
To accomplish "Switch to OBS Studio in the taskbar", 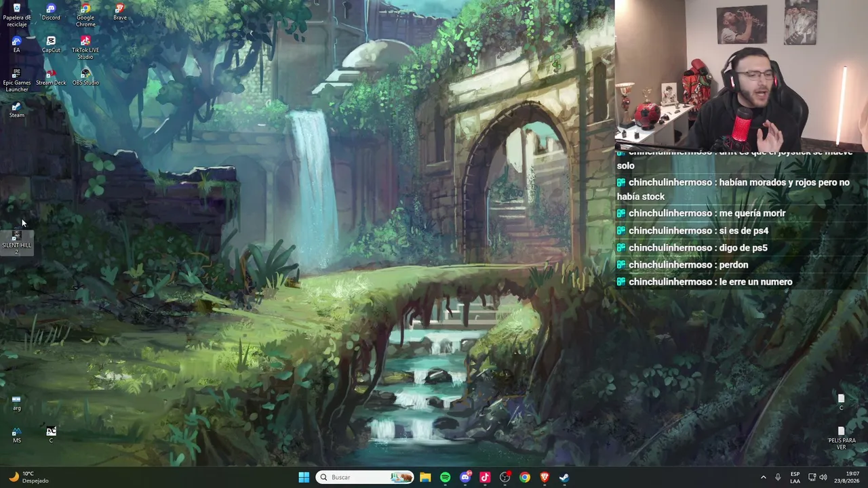I will pyautogui.click(x=505, y=477).
